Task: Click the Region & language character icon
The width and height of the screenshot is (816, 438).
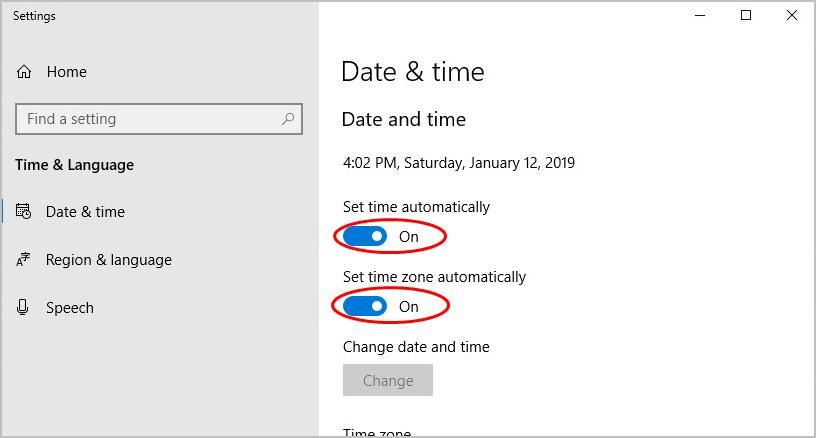Action: 24,260
